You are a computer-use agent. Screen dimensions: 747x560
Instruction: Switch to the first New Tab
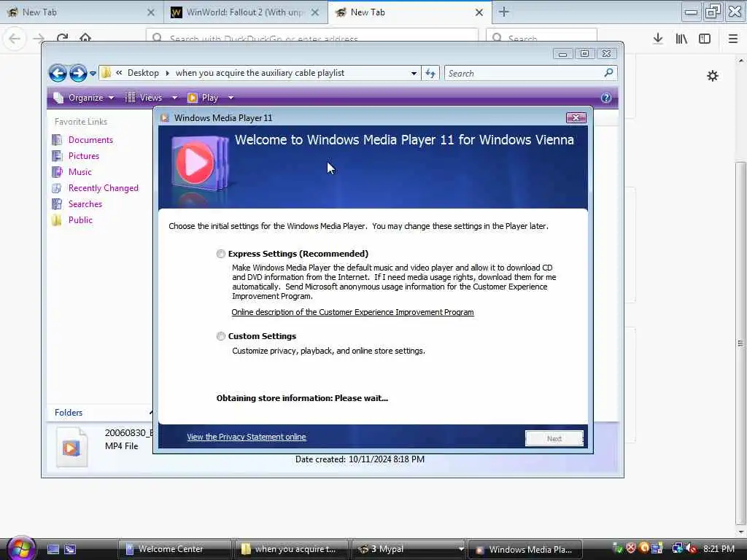coord(82,12)
